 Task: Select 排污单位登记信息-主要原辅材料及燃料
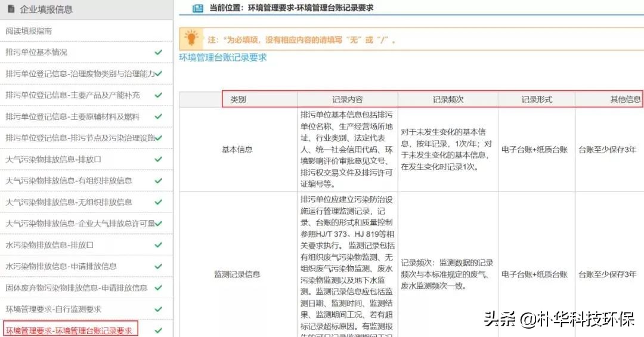coord(73,116)
